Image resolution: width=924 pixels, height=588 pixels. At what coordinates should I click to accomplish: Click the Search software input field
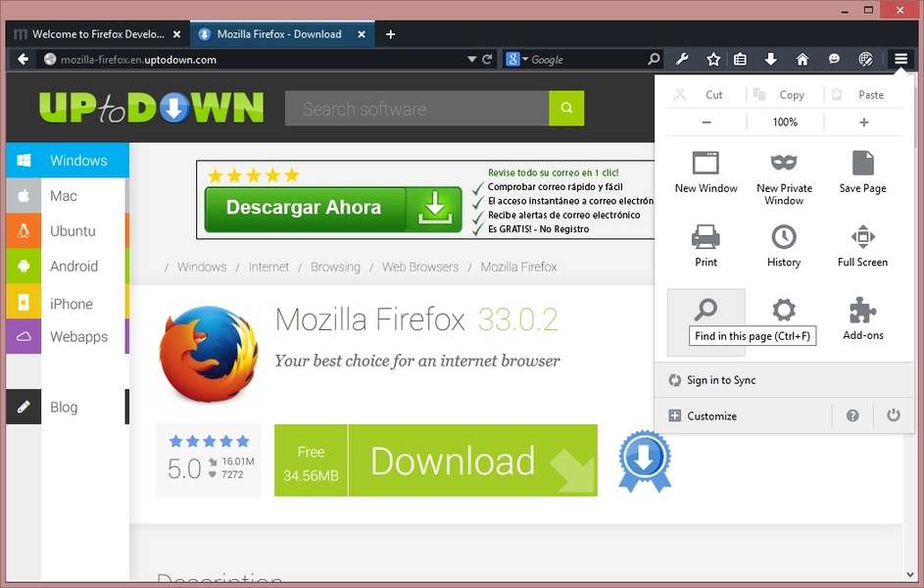(x=416, y=109)
